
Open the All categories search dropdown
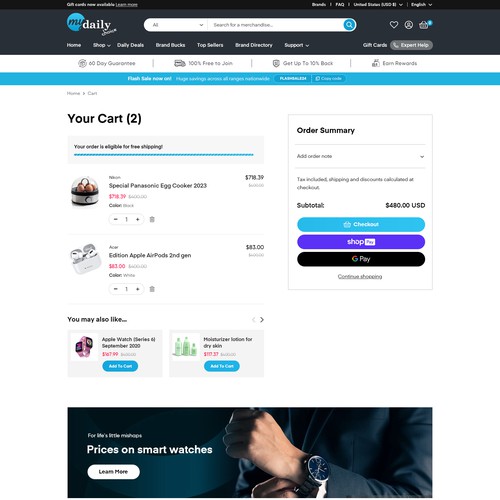coord(177,25)
